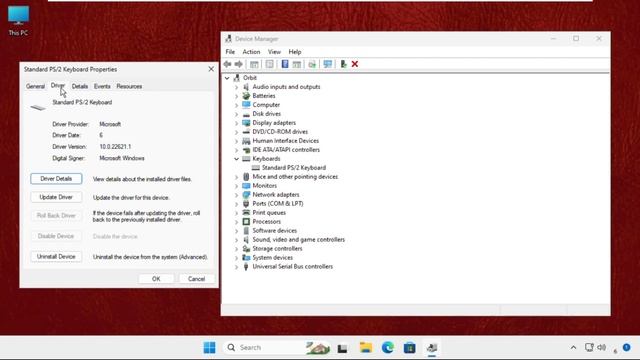Click the Device Manager taskbar icon

pos(432,347)
